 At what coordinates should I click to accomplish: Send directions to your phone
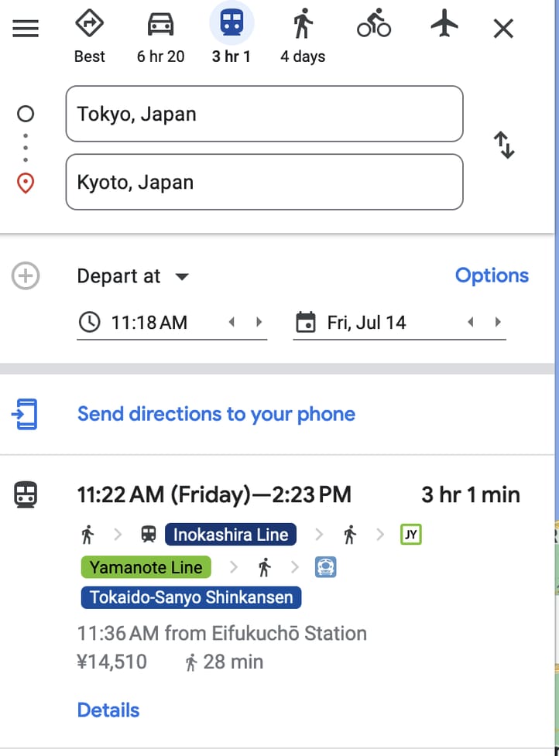(x=216, y=414)
